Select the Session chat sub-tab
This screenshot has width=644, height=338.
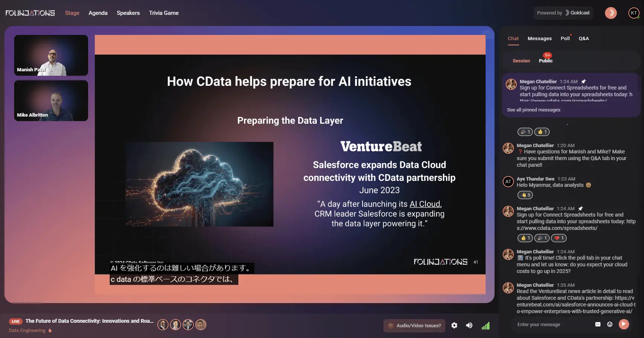(x=521, y=61)
